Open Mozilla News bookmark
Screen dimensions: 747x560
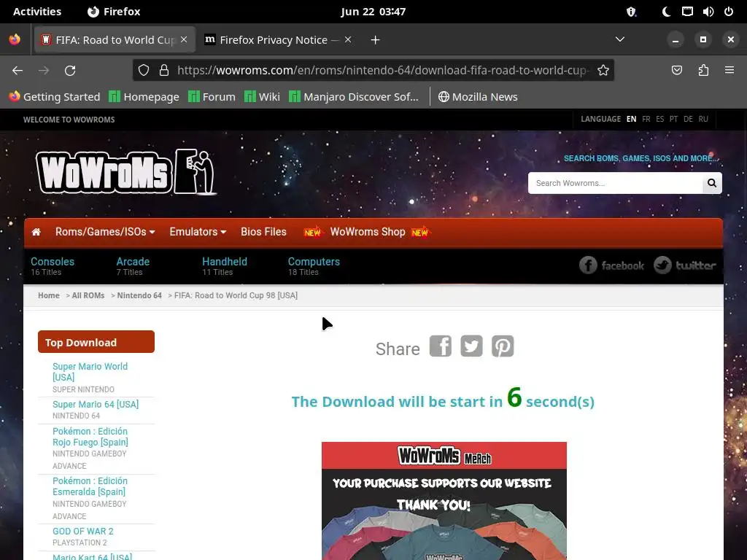tap(478, 97)
